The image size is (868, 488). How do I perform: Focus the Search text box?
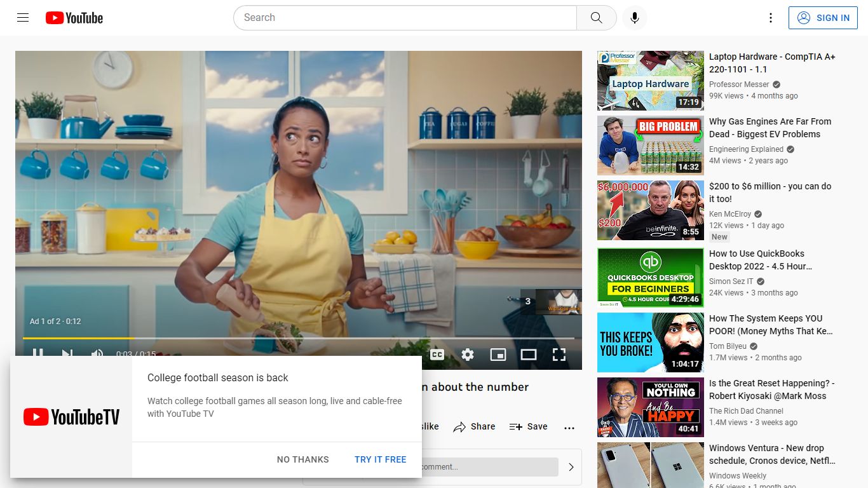[x=405, y=18]
